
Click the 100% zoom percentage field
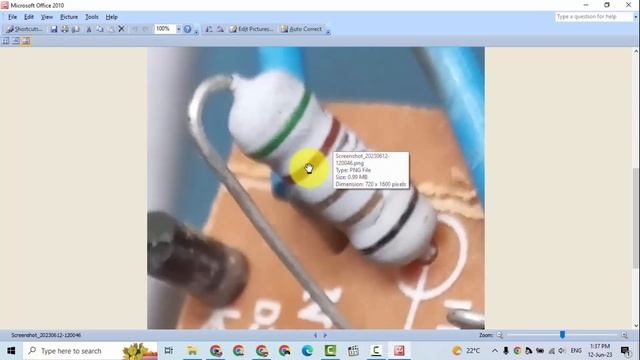[x=165, y=29]
